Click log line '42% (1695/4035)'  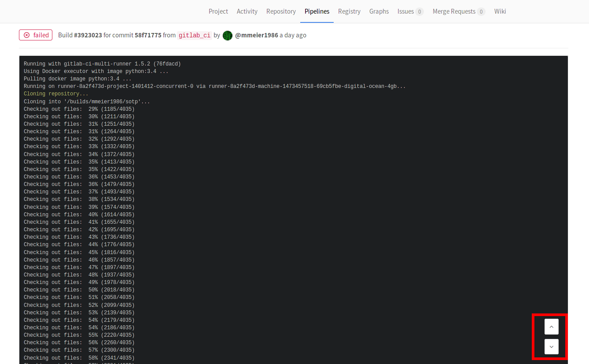(x=79, y=229)
